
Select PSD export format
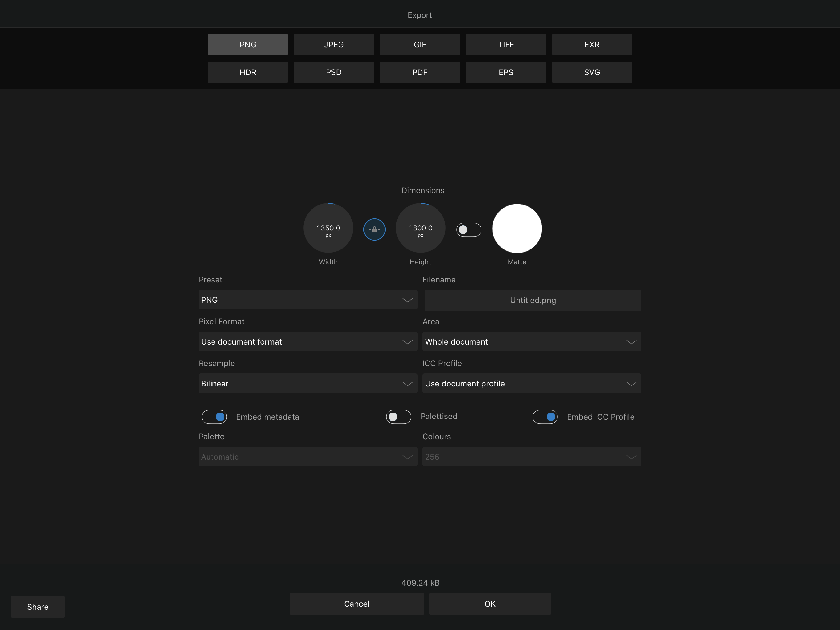(334, 72)
